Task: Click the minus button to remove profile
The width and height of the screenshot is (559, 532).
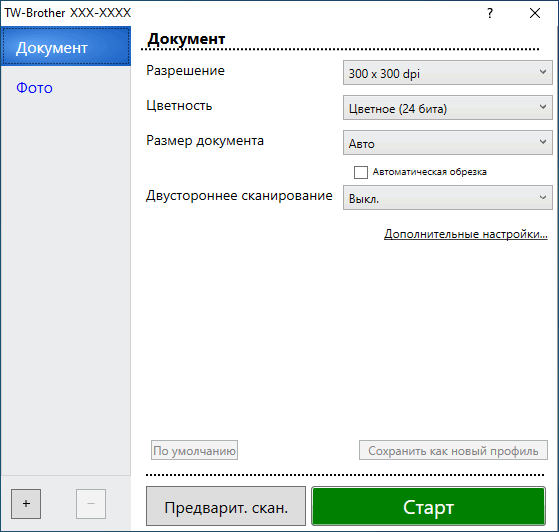Action: 91,503
